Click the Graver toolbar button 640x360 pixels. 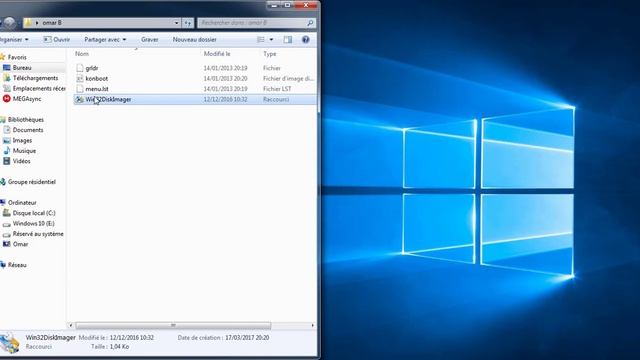point(149,40)
